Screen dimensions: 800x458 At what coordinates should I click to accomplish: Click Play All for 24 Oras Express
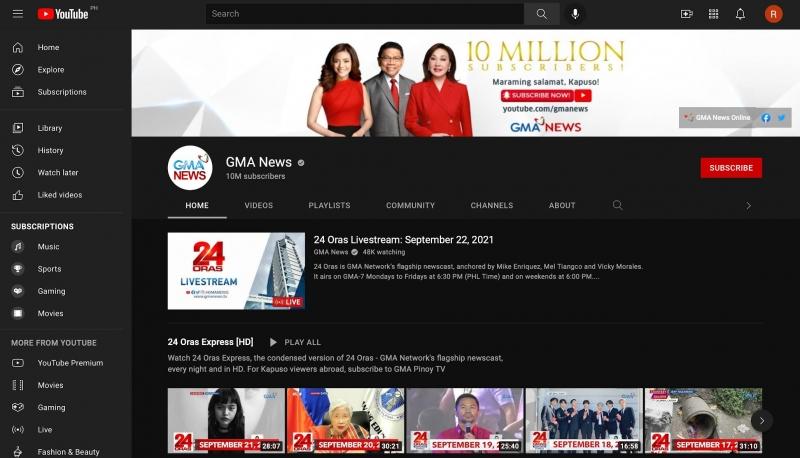pos(295,342)
